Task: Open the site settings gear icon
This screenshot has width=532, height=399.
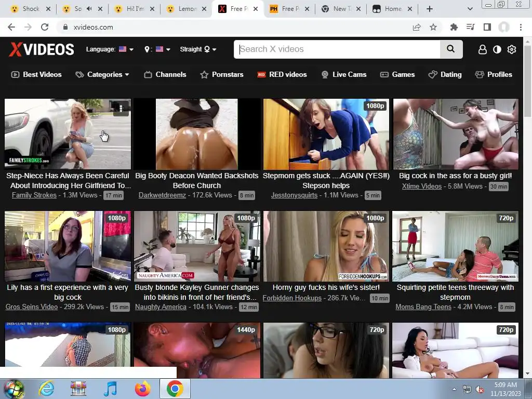Action: 512,49
